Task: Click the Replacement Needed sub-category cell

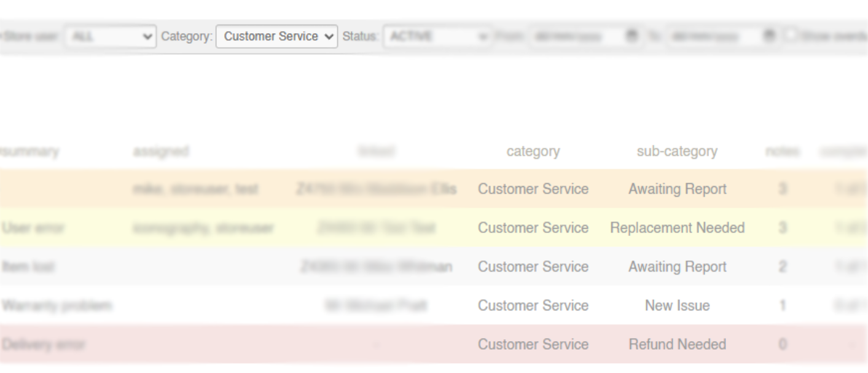Action: 677,228
